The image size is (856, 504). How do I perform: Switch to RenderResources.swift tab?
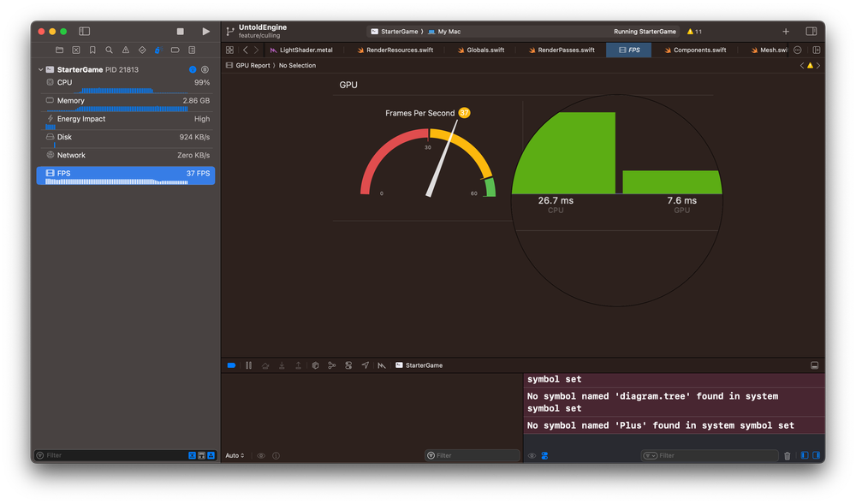click(395, 50)
